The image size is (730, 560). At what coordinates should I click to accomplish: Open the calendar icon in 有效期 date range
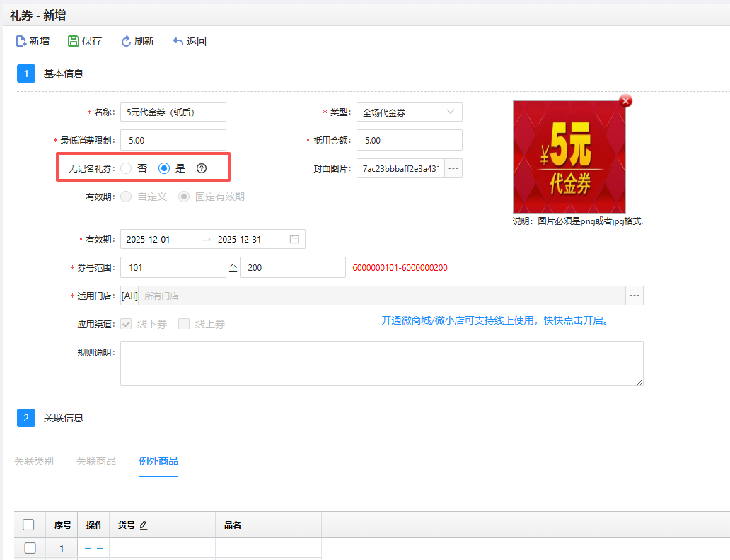tap(294, 239)
